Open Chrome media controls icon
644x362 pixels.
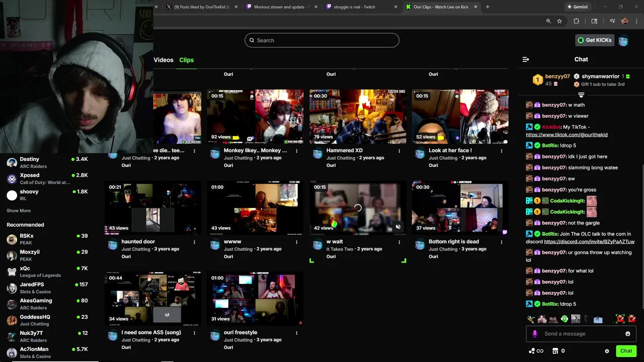click(612, 21)
